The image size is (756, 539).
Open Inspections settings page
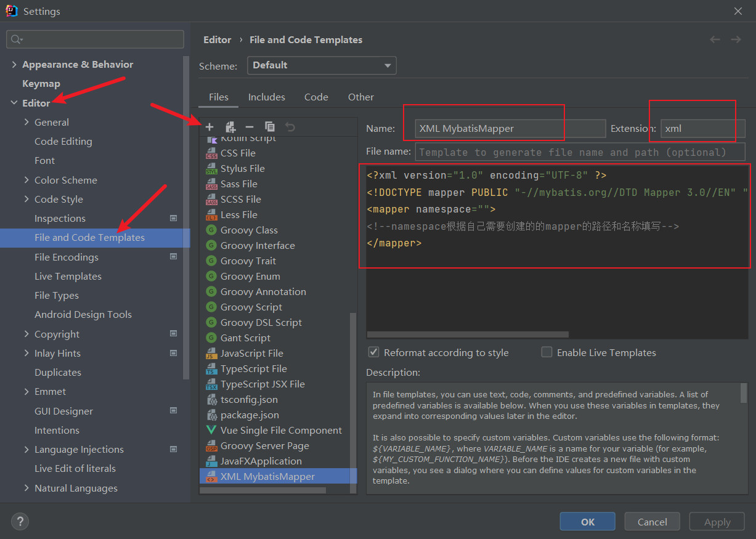(60, 219)
